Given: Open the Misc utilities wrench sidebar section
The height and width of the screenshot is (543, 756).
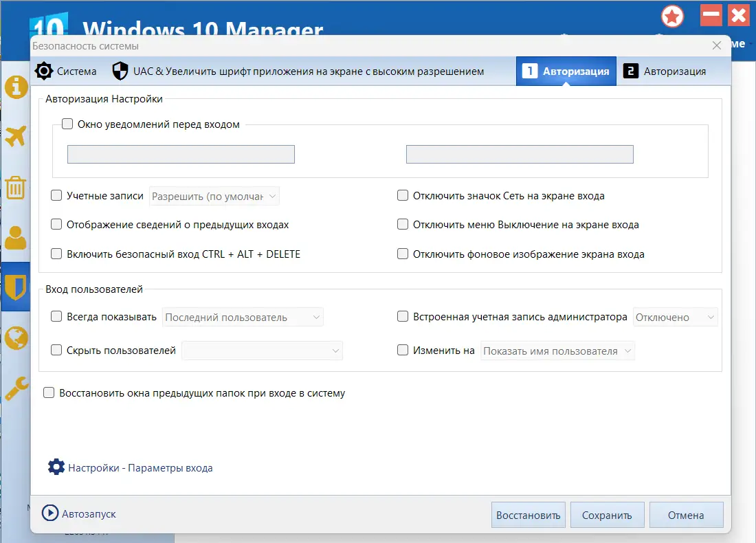Looking at the screenshot, I should pyautogui.click(x=16, y=388).
